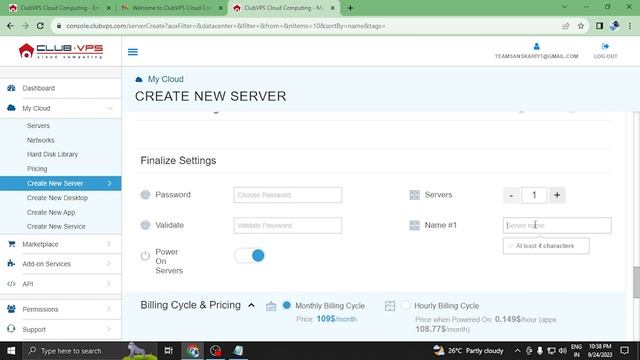Click the Permissions users icon
This screenshot has height=360, width=640.
pos(11,309)
